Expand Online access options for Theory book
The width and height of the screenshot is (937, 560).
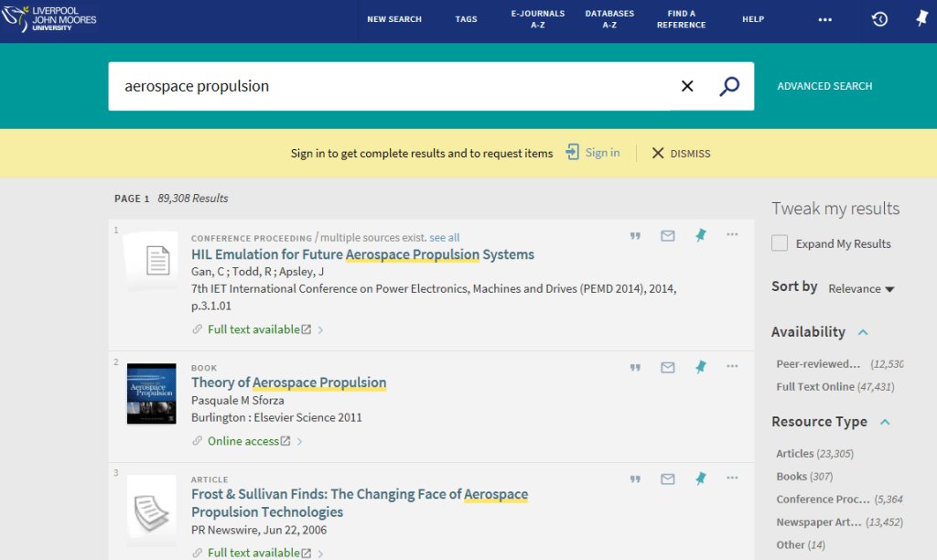click(x=299, y=442)
